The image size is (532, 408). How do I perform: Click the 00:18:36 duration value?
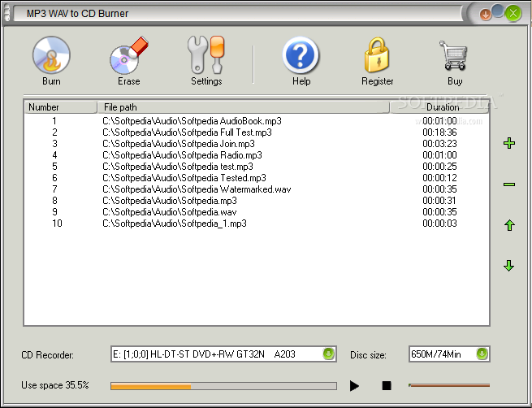[x=439, y=132]
